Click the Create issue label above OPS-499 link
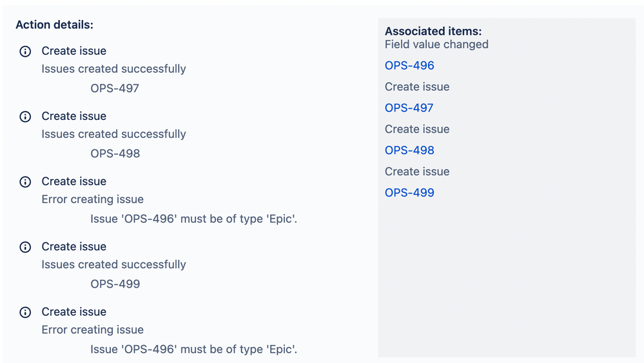 417,172
